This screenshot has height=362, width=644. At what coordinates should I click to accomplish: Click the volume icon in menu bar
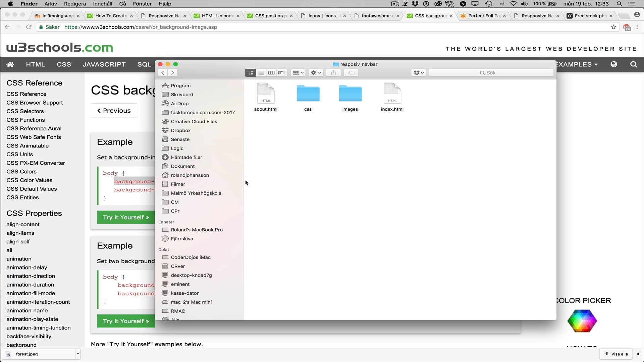click(524, 4)
